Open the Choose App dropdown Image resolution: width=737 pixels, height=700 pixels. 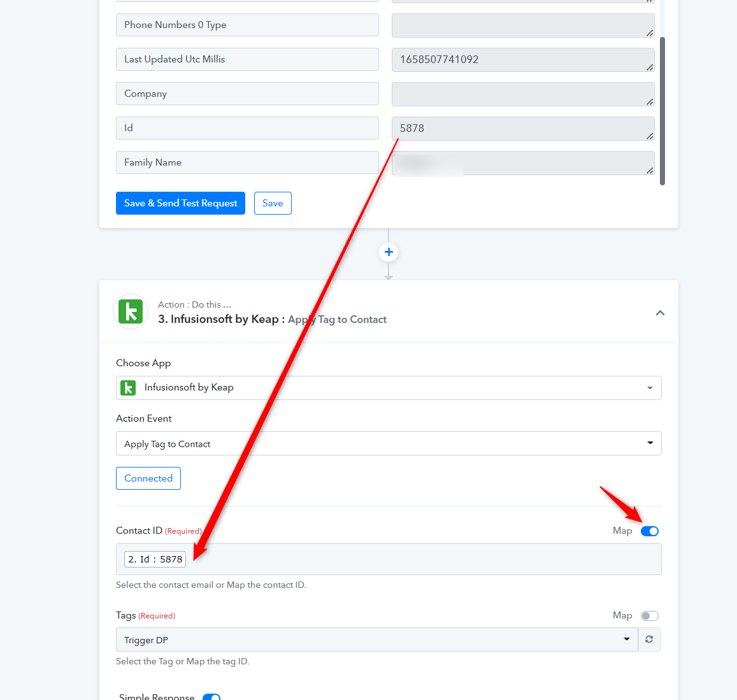388,388
